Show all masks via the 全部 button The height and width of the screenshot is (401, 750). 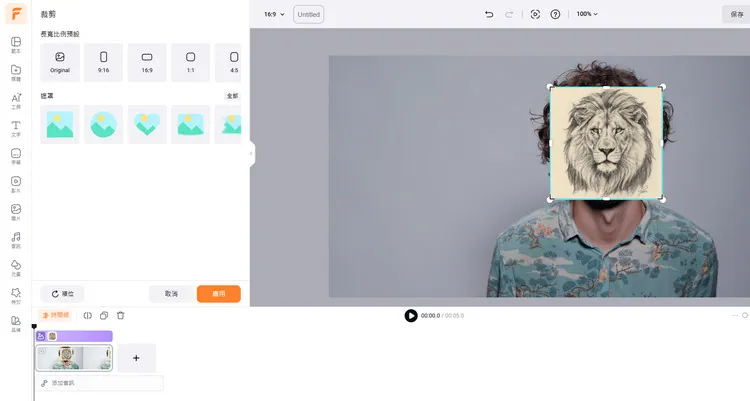pos(232,96)
